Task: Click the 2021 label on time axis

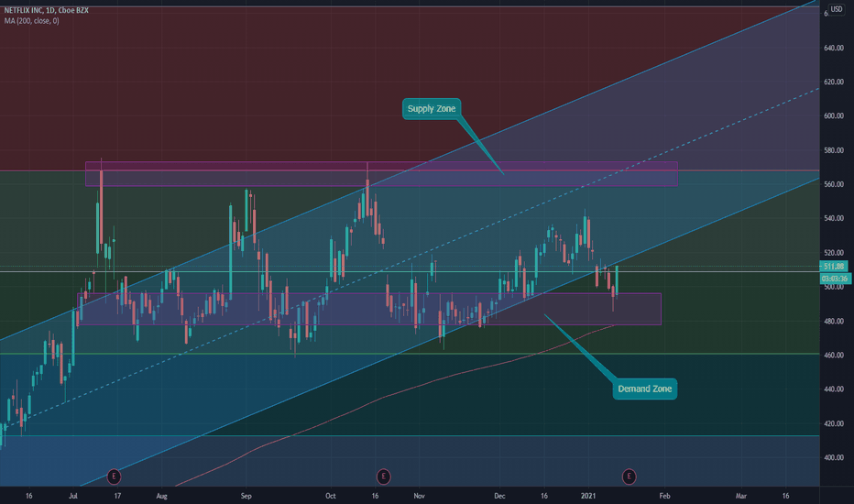Action: click(x=588, y=496)
